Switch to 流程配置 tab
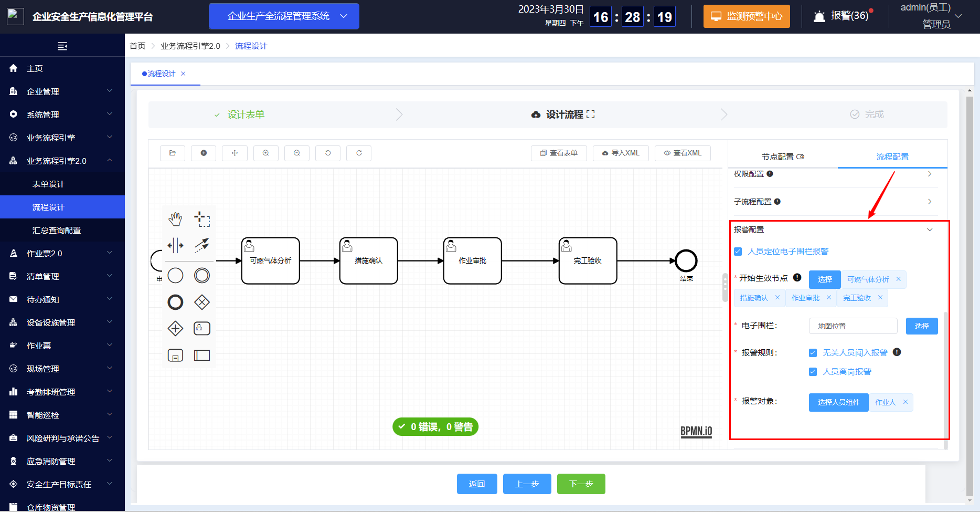Screen dimensions: 980x512 [x=892, y=156]
